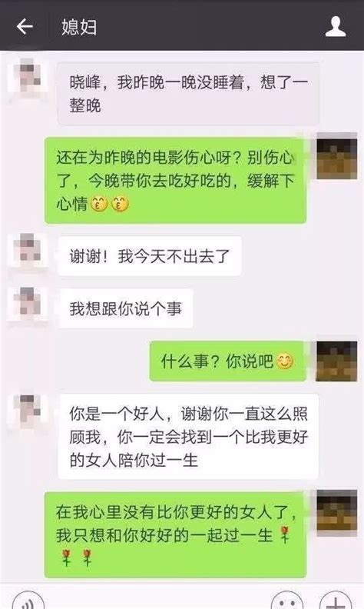
Task: Tap the chat title 媳妇
Action: (79, 27)
